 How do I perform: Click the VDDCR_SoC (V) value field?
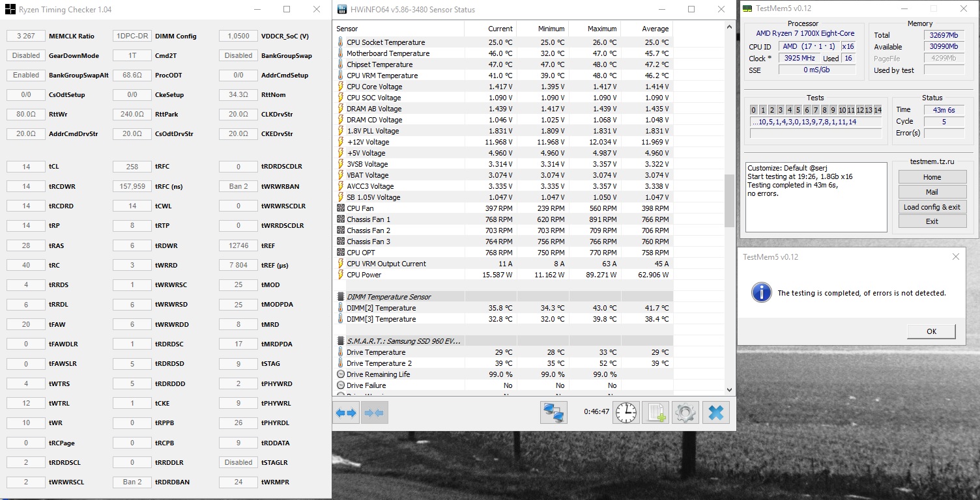click(x=238, y=36)
